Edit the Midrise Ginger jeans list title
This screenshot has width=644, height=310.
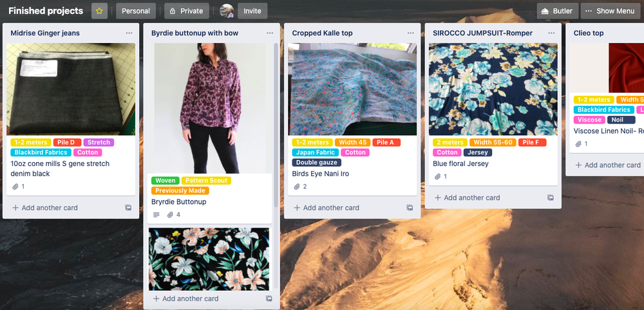click(x=45, y=33)
